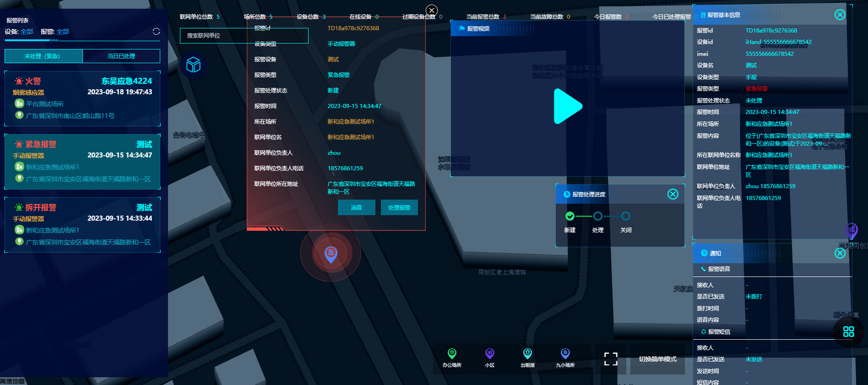Click the 搜索联网单位 search field

(x=244, y=36)
